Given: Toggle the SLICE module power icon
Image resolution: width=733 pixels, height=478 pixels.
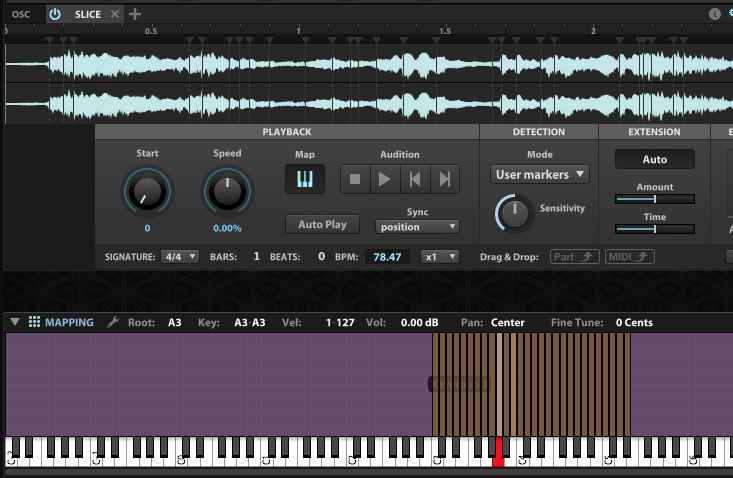Looking at the screenshot, I should (x=55, y=14).
